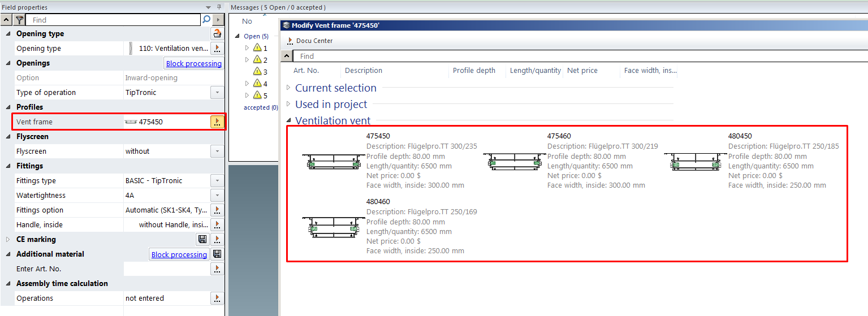Click the save icon in Additional material row

pyautogui.click(x=217, y=254)
